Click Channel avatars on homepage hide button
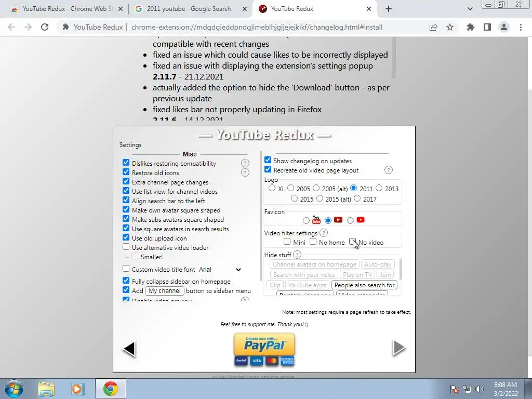The height and width of the screenshot is (399, 532). [314, 264]
